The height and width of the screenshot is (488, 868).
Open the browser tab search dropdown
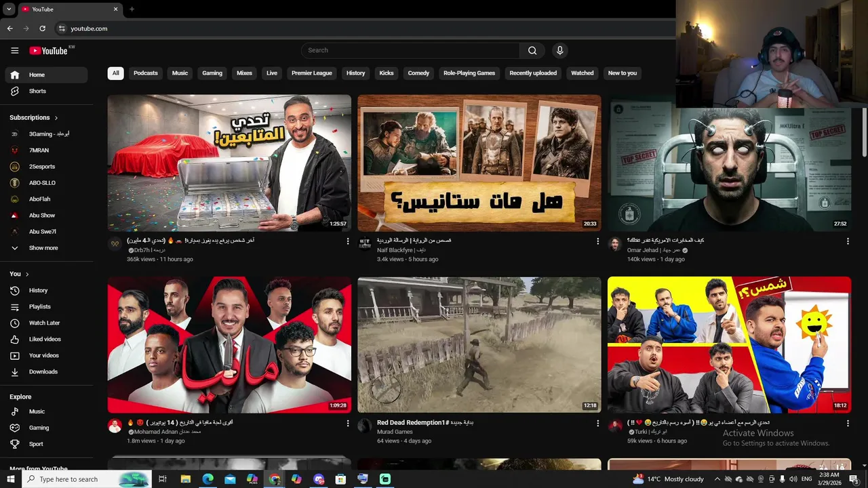[x=9, y=9]
